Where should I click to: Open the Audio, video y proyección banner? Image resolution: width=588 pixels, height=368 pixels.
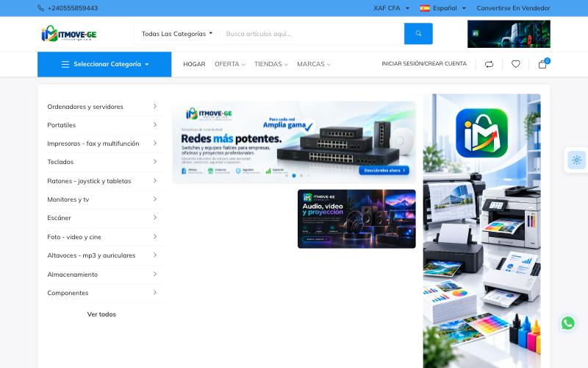(x=356, y=219)
